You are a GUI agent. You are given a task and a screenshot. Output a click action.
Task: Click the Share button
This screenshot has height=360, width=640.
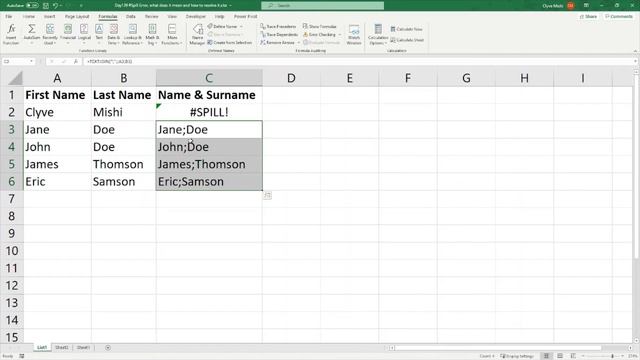tap(588, 16)
